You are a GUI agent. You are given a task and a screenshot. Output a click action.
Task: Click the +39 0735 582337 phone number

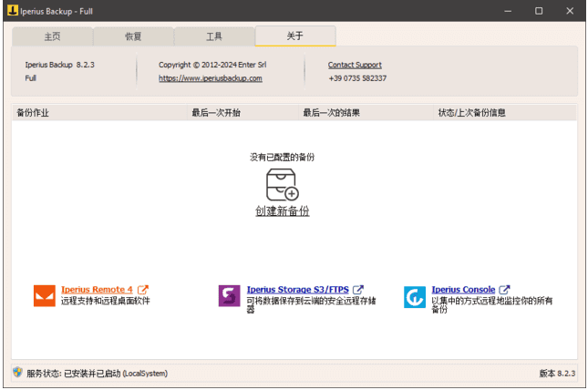[x=357, y=78]
